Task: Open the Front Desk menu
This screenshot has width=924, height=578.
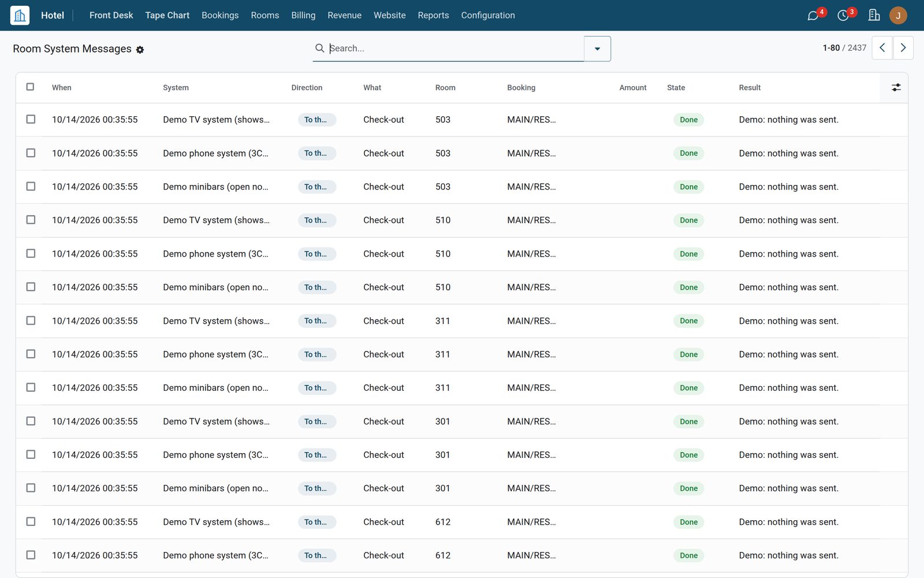Action: coord(111,15)
